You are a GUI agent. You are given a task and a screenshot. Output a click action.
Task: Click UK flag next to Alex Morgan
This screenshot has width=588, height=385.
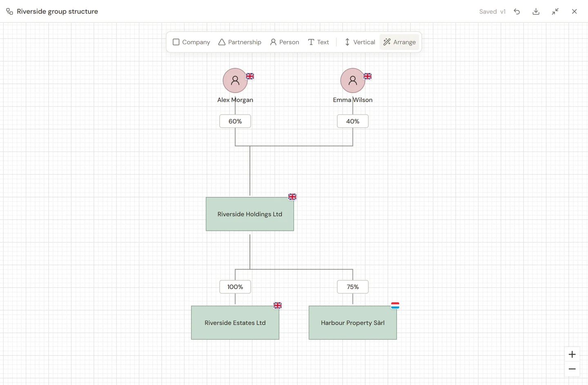click(250, 76)
